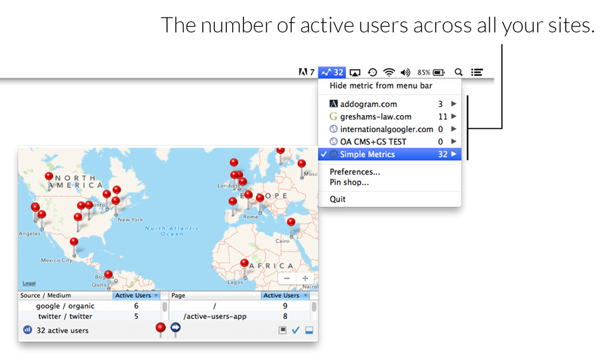Select the twitter / twitter row
This screenshot has width=607, height=364.
click(89, 316)
